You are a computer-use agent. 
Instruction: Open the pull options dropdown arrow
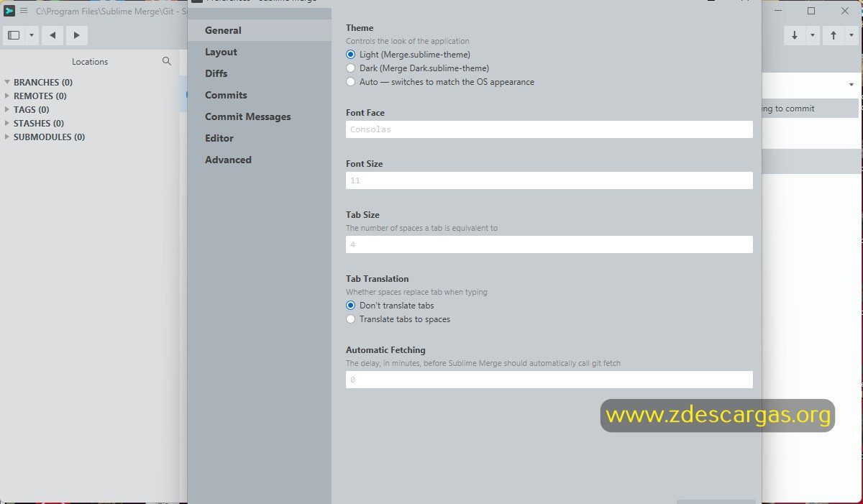pyautogui.click(x=813, y=35)
